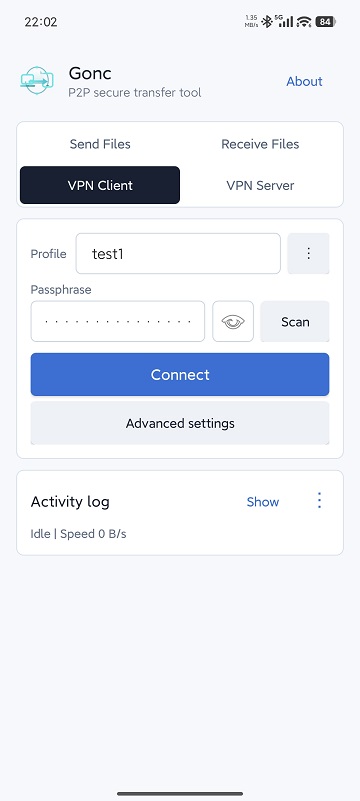Tap the 5G signal strength icon

[x=284, y=21]
